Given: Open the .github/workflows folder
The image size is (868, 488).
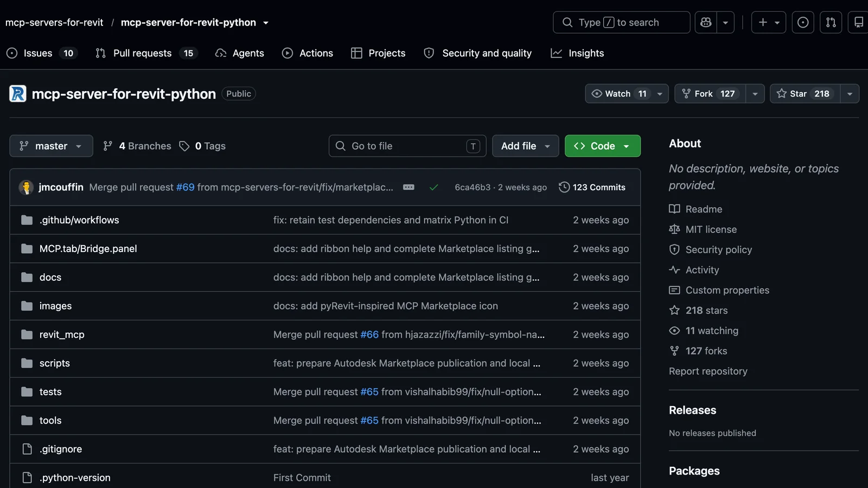Looking at the screenshot, I should tap(79, 220).
